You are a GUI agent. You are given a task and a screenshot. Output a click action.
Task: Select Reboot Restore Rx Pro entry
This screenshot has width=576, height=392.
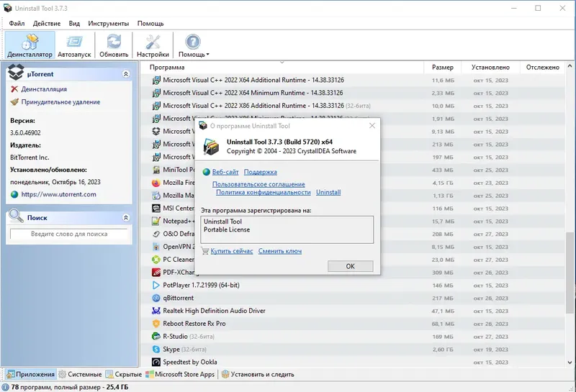point(353,324)
